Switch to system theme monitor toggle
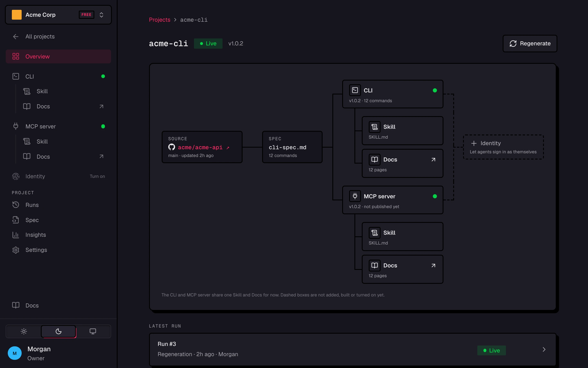The width and height of the screenshot is (588, 368). (93, 331)
